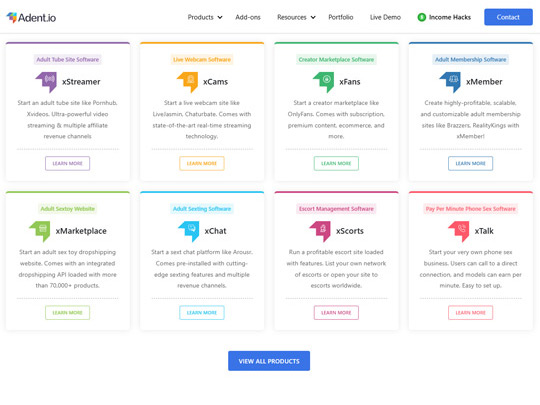540x405 pixels.
Task: Click the Live Webcam Software tag
Action: click(x=202, y=60)
